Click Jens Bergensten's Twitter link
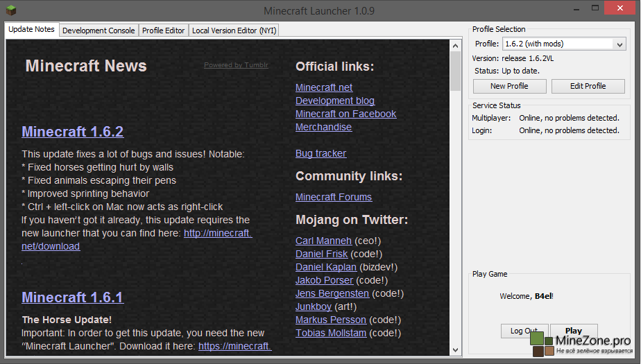Viewport: 641px width, 364px height. coord(331,293)
